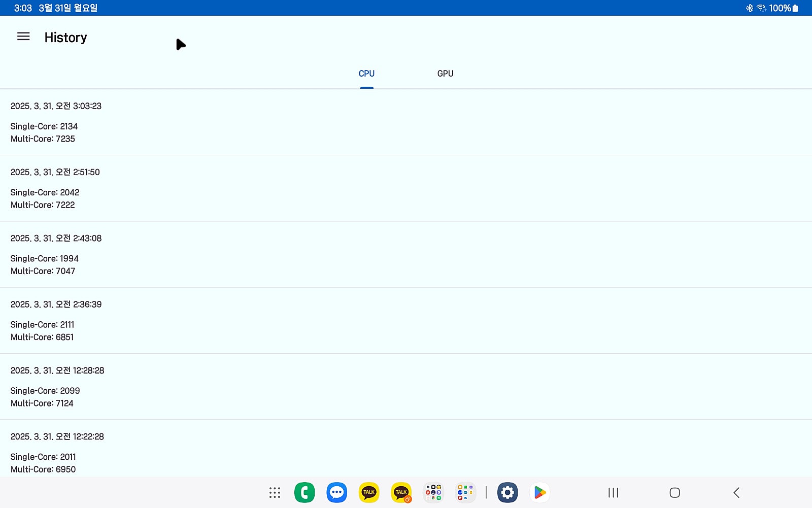Viewport: 812px width, 508px height.
Task: Tap the 100% battery indicator
Action: (x=784, y=8)
